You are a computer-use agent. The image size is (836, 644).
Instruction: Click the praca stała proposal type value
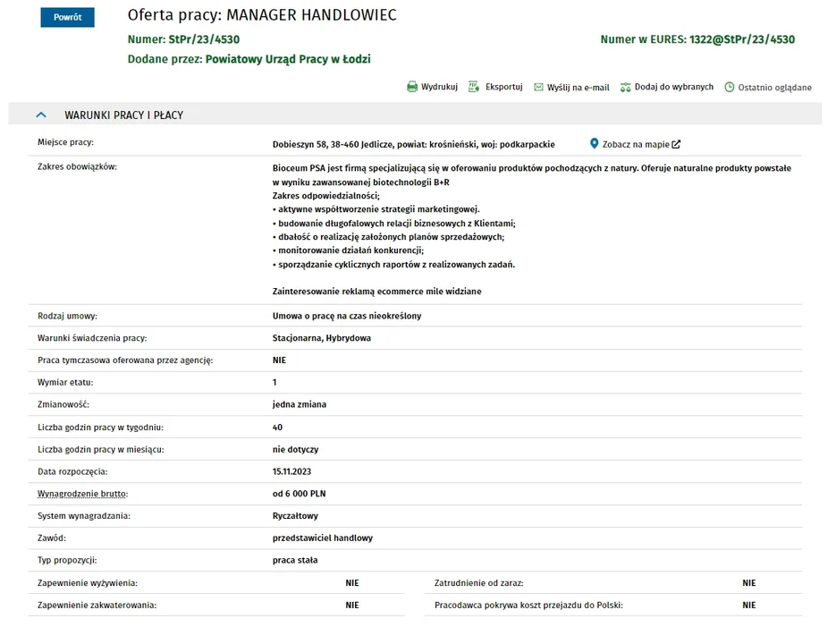pos(295,560)
